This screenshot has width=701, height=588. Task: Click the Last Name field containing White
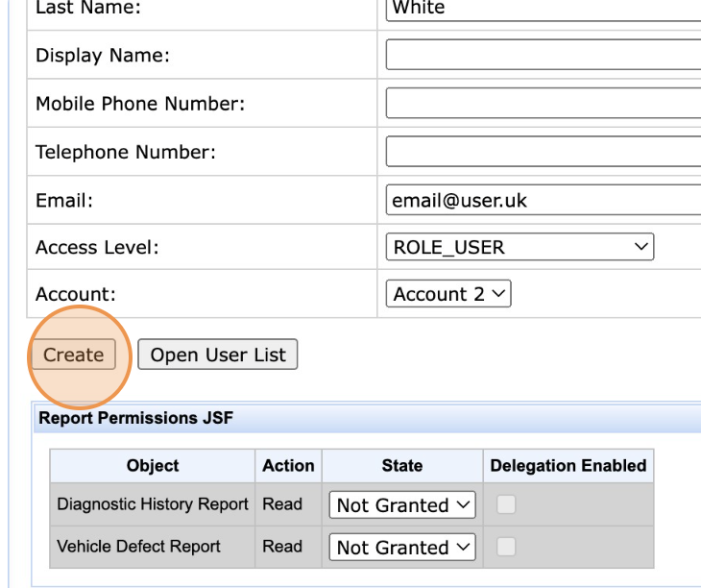543,9
